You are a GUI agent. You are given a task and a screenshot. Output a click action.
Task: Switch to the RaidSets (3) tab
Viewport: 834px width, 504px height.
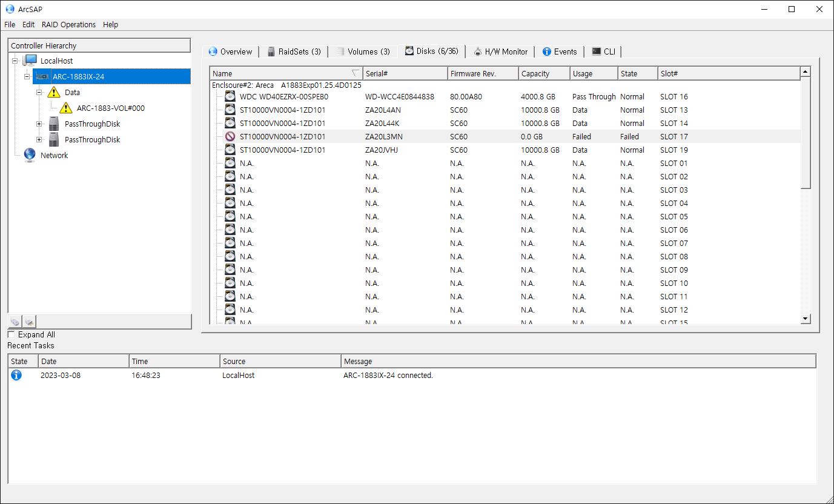(294, 51)
